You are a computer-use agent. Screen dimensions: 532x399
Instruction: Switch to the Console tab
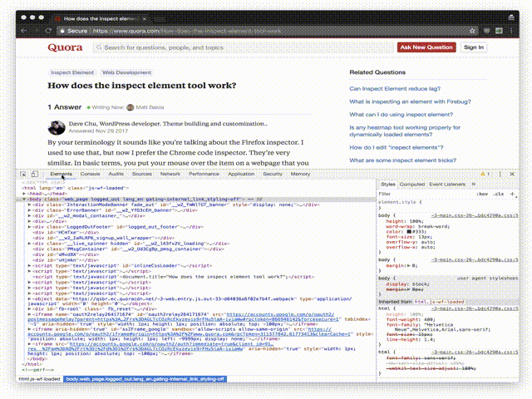pyautogui.click(x=91, y=174)
